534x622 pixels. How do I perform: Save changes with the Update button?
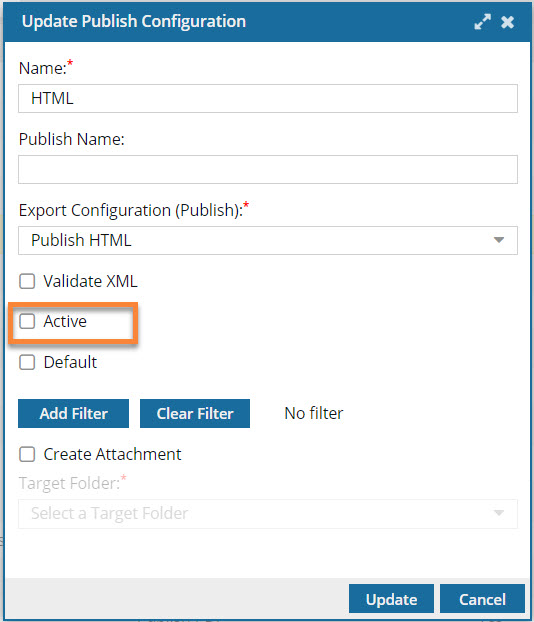coord(391,599)
